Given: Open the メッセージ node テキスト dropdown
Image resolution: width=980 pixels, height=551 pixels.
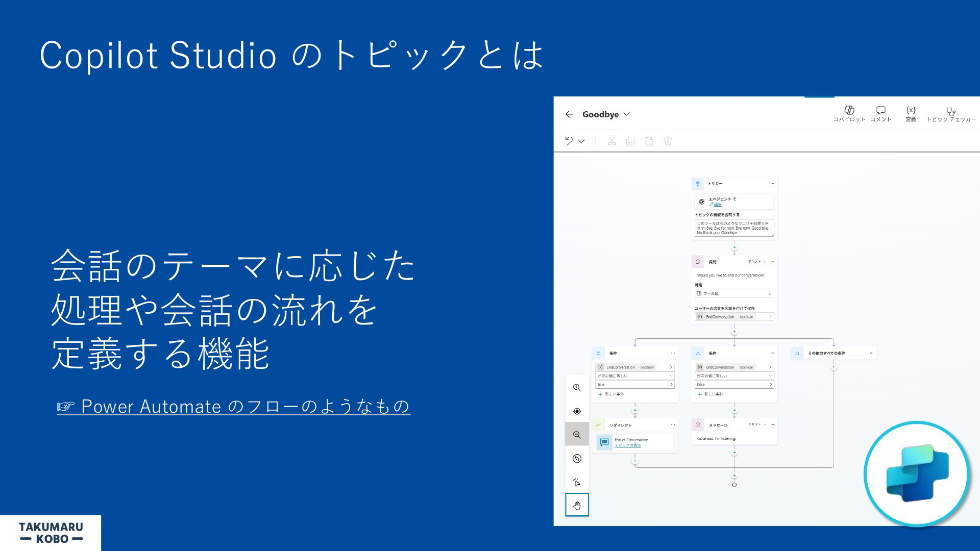Looking at the screenshot, I should click(757, 424).
